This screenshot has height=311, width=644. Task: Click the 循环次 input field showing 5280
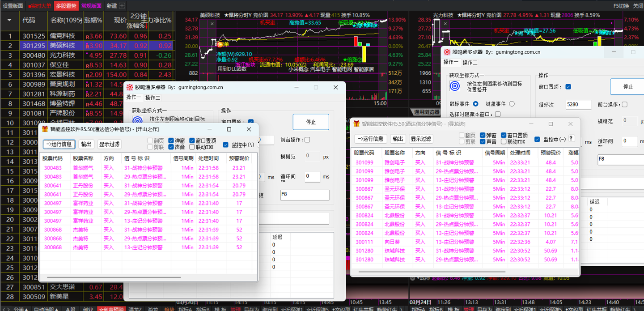(x=578, y=104)
